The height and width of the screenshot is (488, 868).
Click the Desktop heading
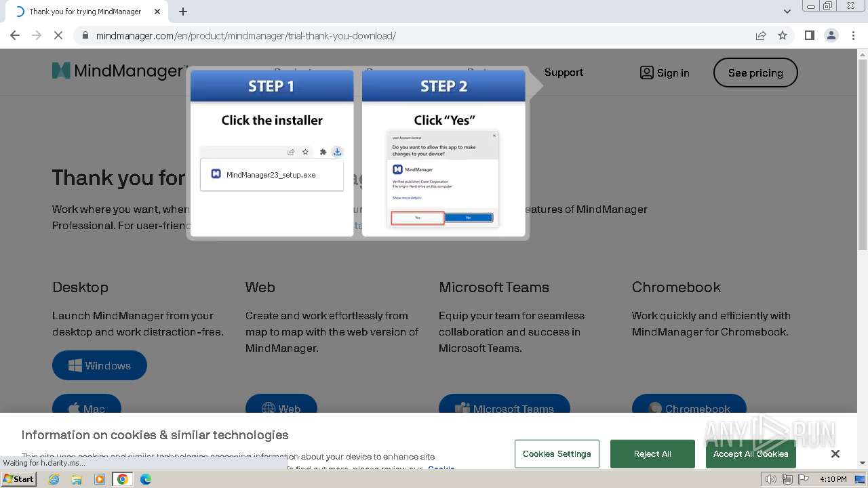pos(80,287)
